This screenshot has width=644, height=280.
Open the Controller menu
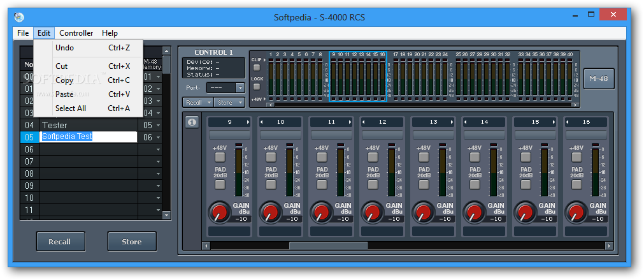tap(76, 33)
